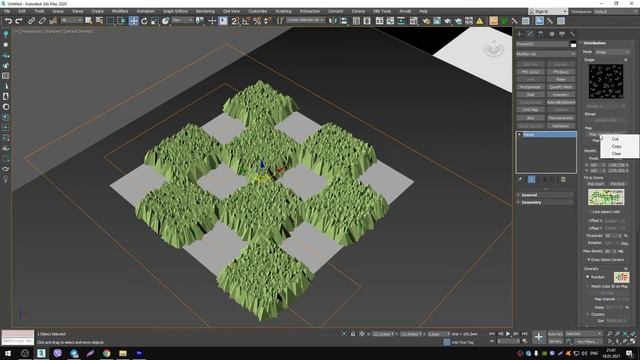
Task: Choose Copy from the context menu
Action: [616, 146]
